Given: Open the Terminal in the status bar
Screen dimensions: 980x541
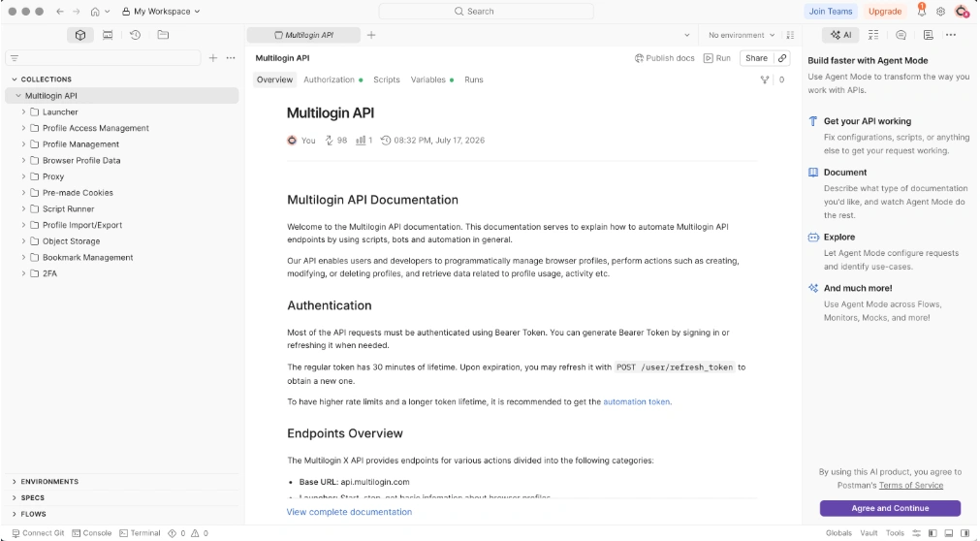Looking at the screenshot, I should coord(140,533).
